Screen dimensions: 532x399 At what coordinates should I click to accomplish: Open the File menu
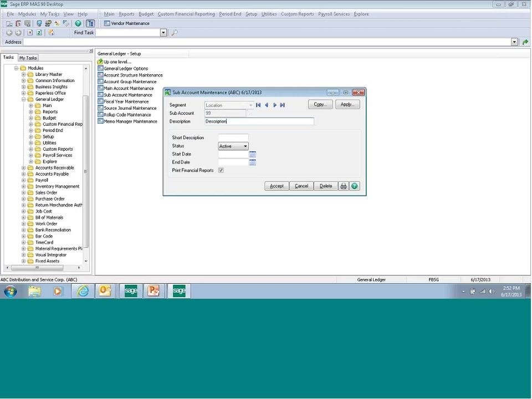pos(10,14)
